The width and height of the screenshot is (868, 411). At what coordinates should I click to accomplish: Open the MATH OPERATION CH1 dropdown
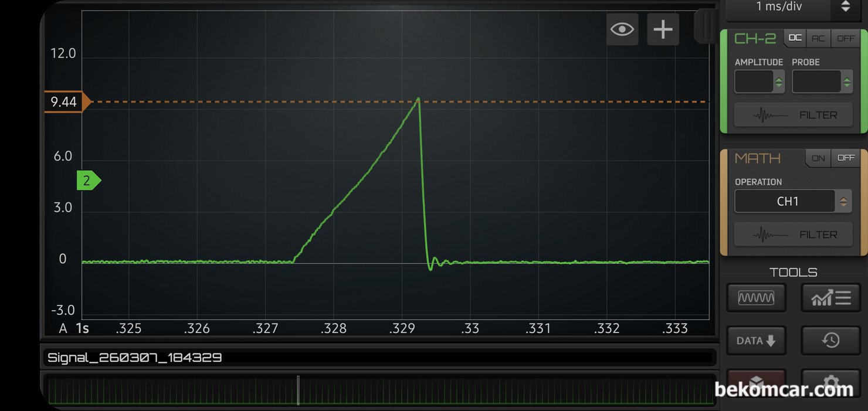[x=793, y=201]
